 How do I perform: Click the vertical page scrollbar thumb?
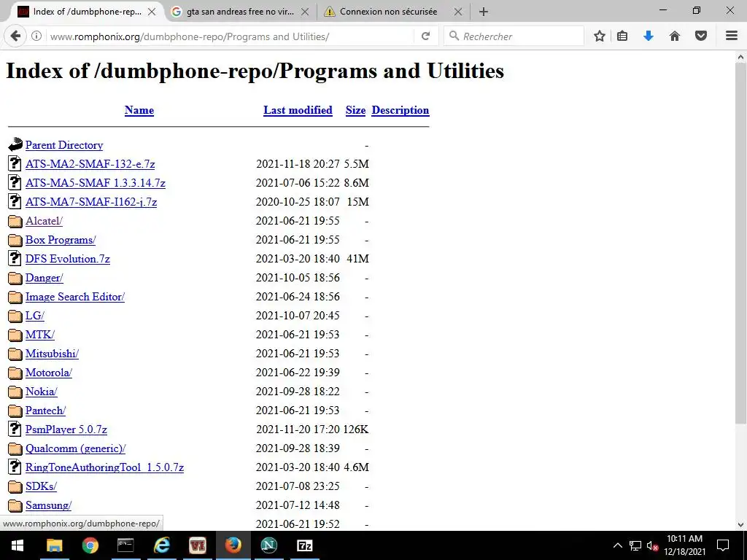[741, 244]
